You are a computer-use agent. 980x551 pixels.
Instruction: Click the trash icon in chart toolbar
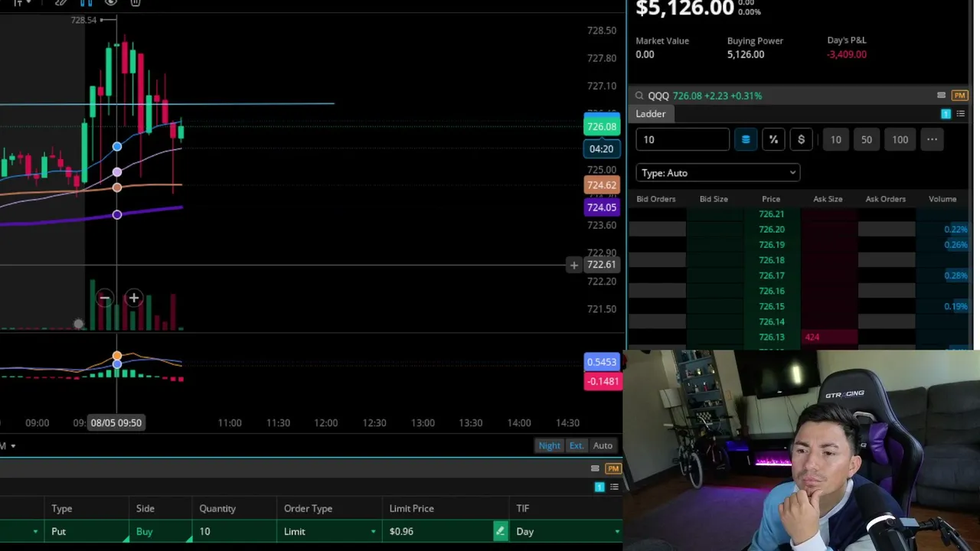[136, 2]
